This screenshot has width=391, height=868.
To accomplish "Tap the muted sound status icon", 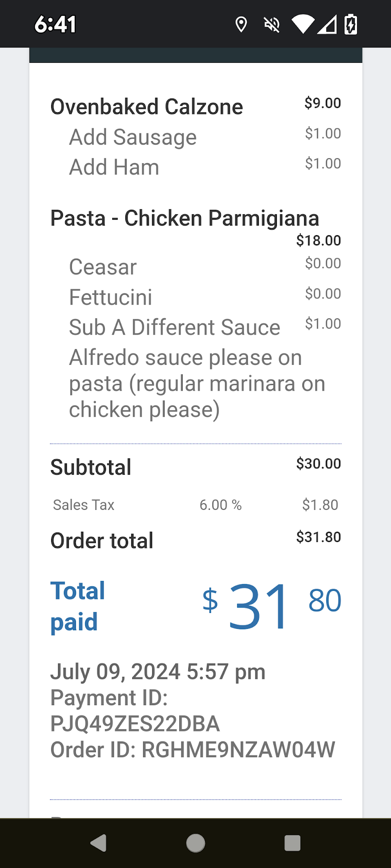I will click(272, 24).
